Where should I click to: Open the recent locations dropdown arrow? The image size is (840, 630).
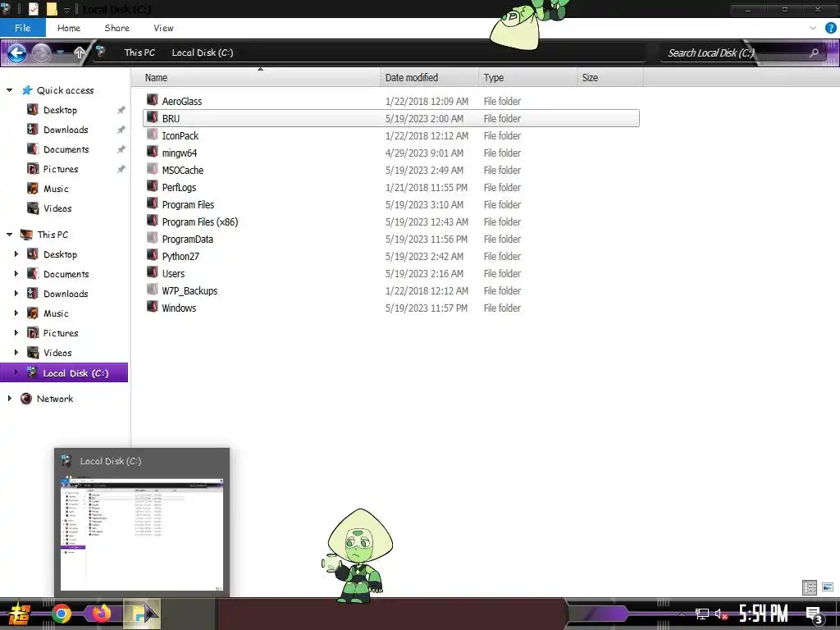[61, 52]
